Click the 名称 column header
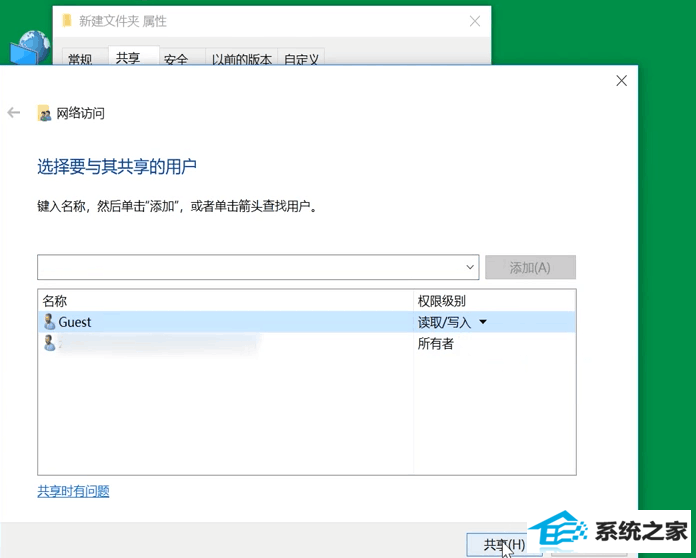The image size is (696, 558). (x=225, y=301)
